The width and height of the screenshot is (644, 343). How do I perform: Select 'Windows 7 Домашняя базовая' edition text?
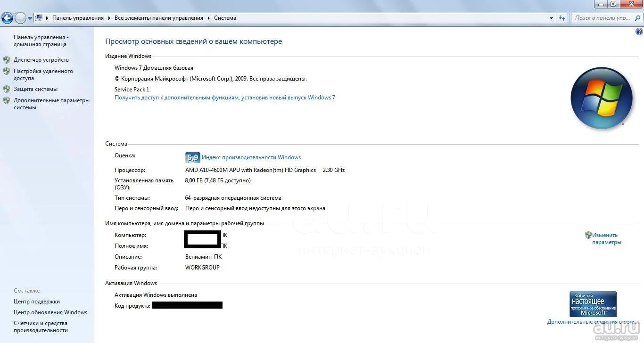click(x=154, y=68)
